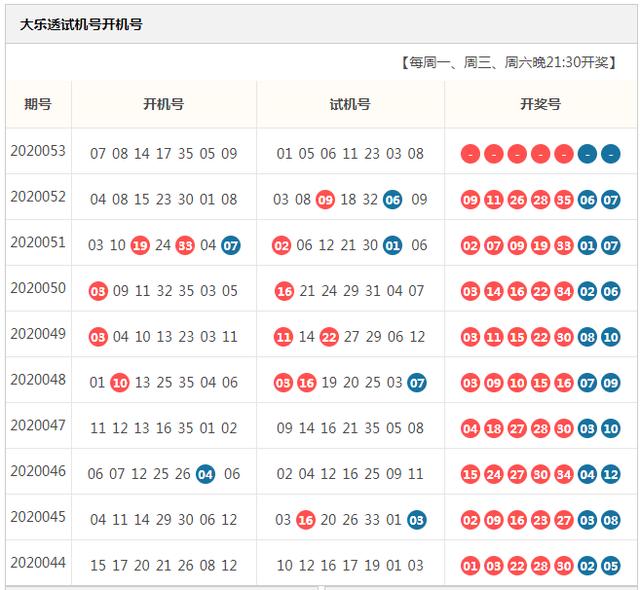Click blue ball 08 in 2020045 开奖号
This screenshot has height=590, width=640.
611,520
